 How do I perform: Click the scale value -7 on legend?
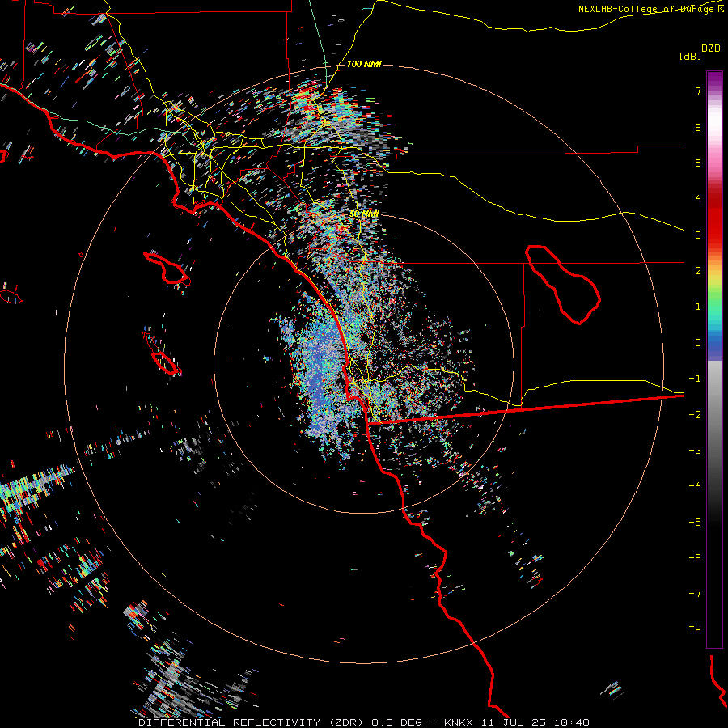tap(695, 594)
